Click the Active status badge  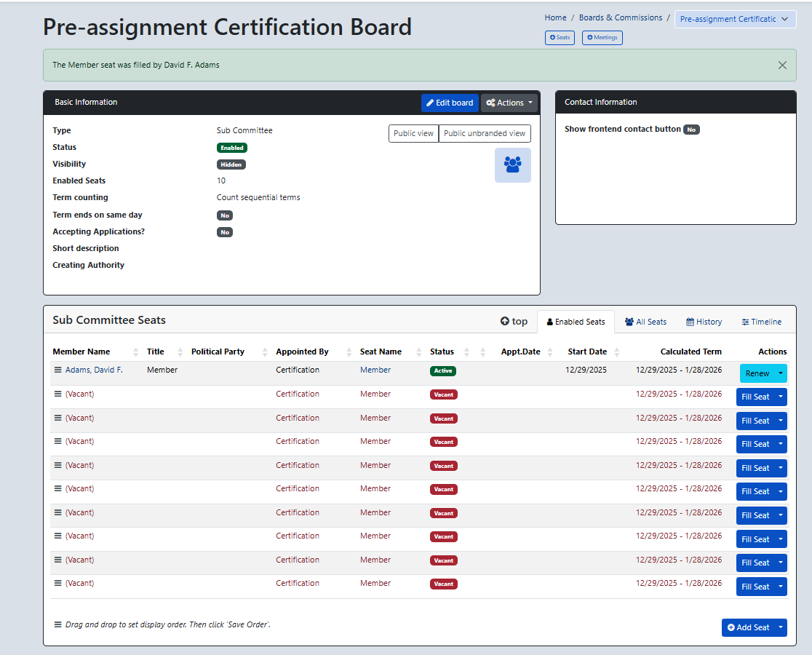(443, 370)
